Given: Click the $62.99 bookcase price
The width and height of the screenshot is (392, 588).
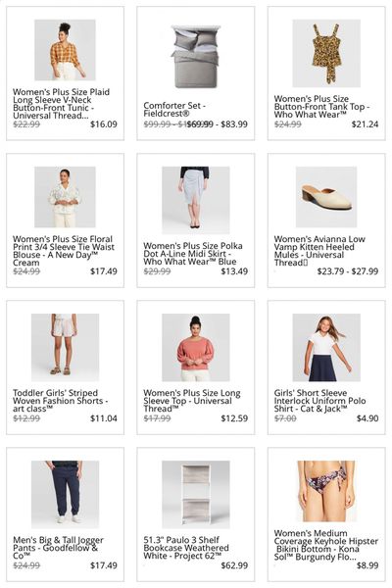Looking at the screenshot, I should pyautogui.click(x=234, y=565).
